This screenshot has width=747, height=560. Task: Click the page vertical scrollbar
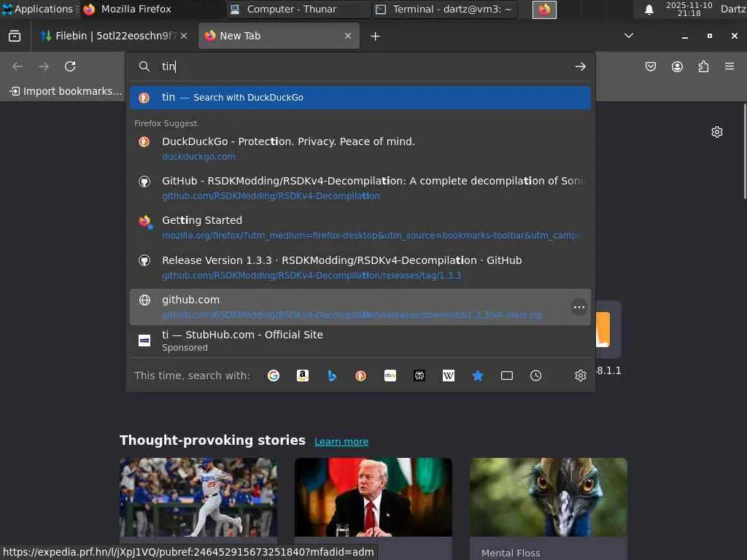tap(744, 152)
